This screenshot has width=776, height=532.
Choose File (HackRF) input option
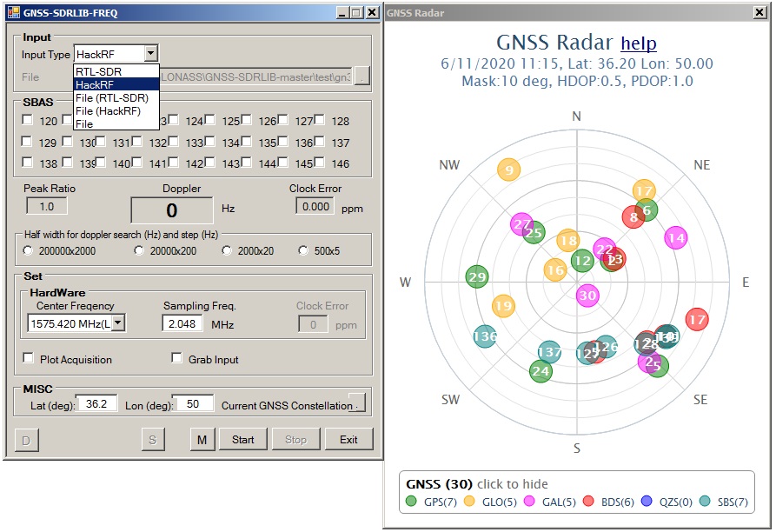pyautogui.click(x=116, y=111)
